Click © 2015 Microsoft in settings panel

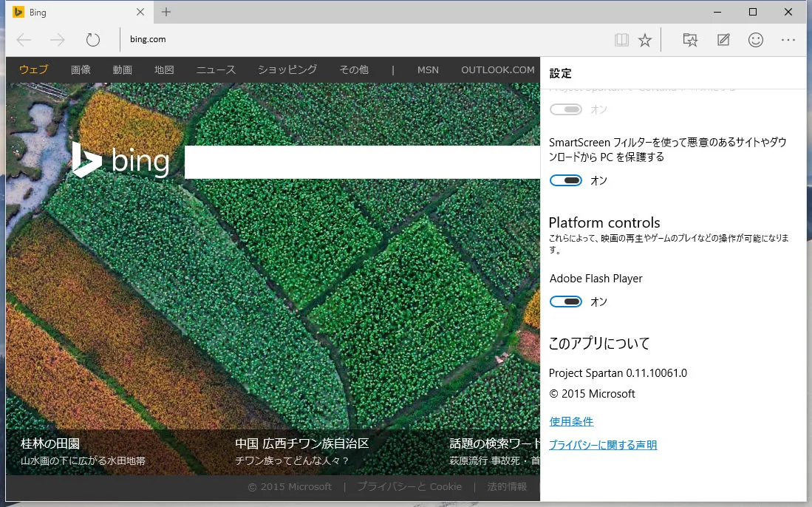(592, 394)
